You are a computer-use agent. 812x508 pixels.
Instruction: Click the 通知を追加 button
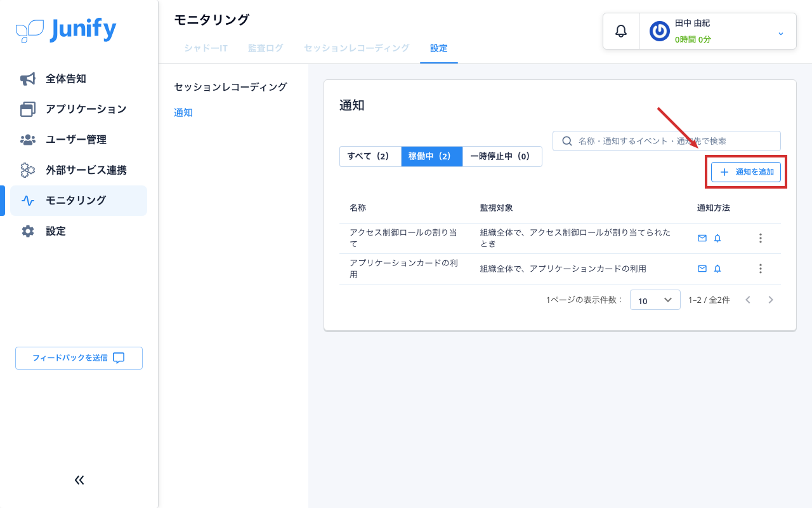tap(746, 172)
